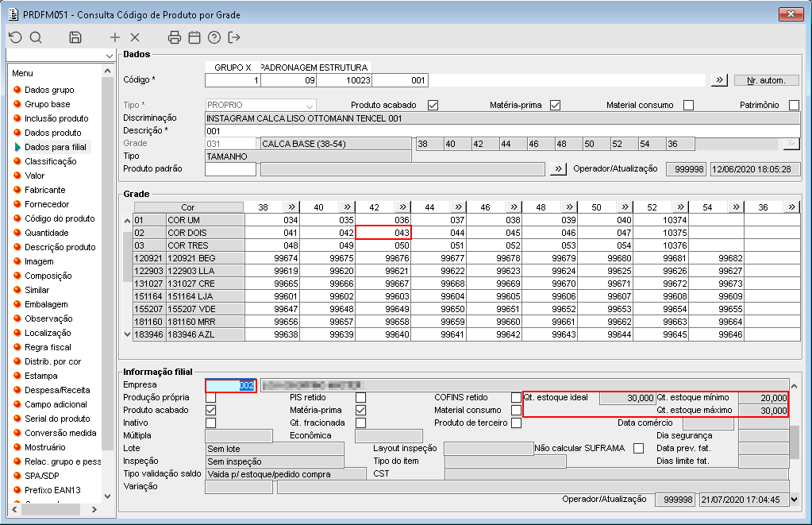Toggle the Produto acabado checkbox in Dados

tap(433, 105)
